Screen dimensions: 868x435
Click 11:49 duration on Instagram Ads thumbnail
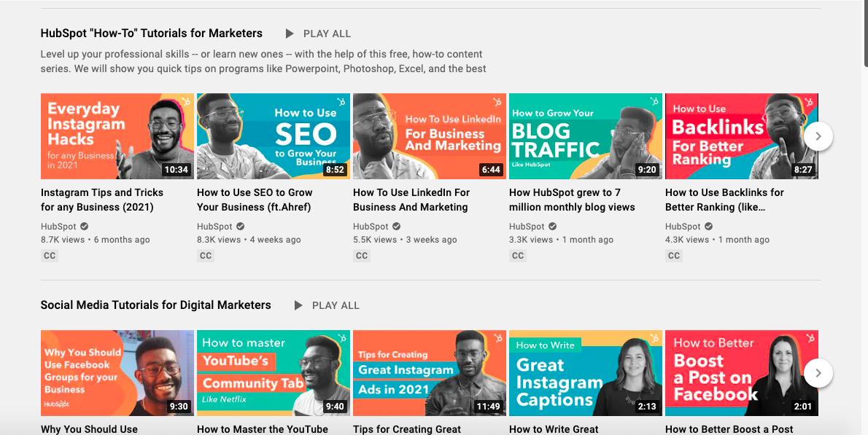488,407
